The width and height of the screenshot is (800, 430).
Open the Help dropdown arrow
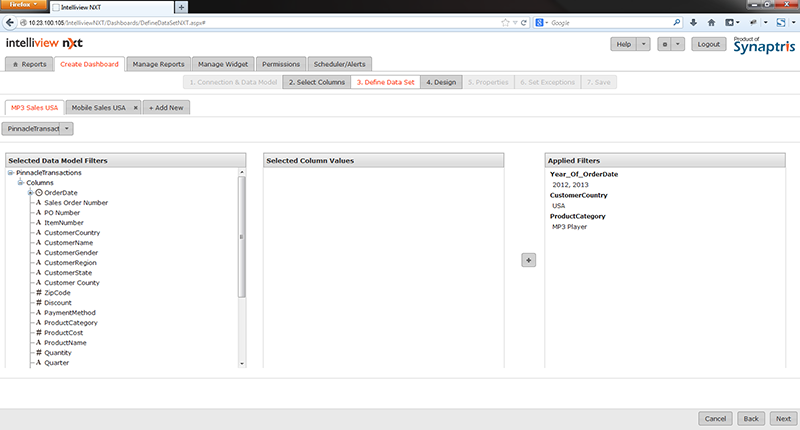pyautogui.click(x=643, y=44)
